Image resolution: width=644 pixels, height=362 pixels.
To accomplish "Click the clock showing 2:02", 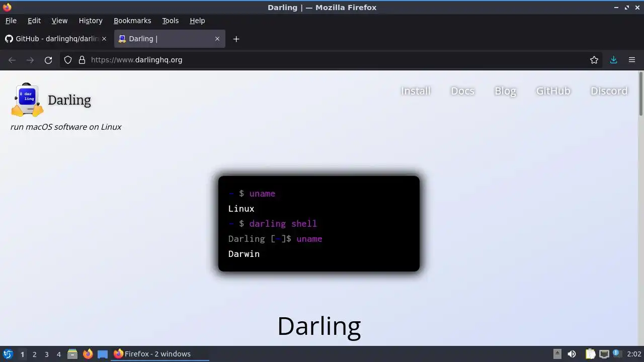I will (634, 354).
